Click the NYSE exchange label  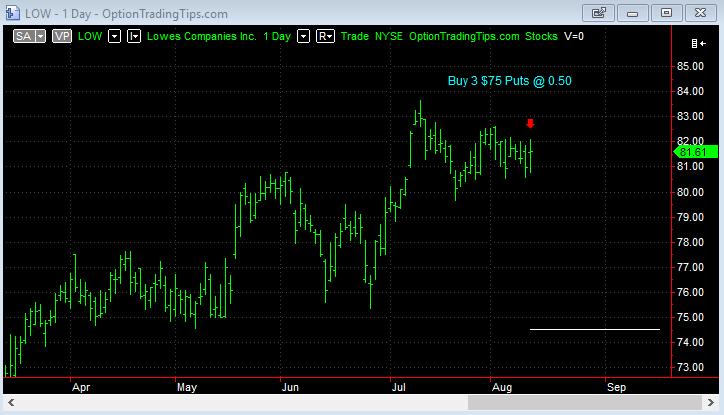point(389,36)
